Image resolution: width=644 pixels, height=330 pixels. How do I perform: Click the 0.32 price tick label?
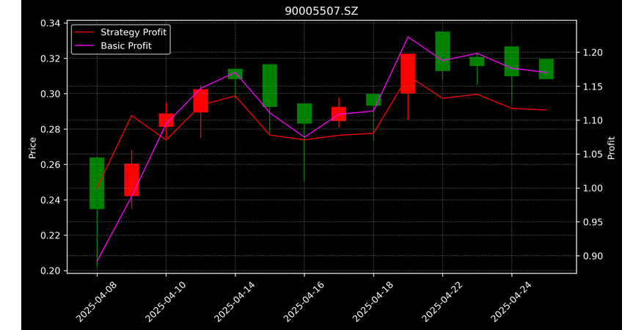[x=51, y=59]
